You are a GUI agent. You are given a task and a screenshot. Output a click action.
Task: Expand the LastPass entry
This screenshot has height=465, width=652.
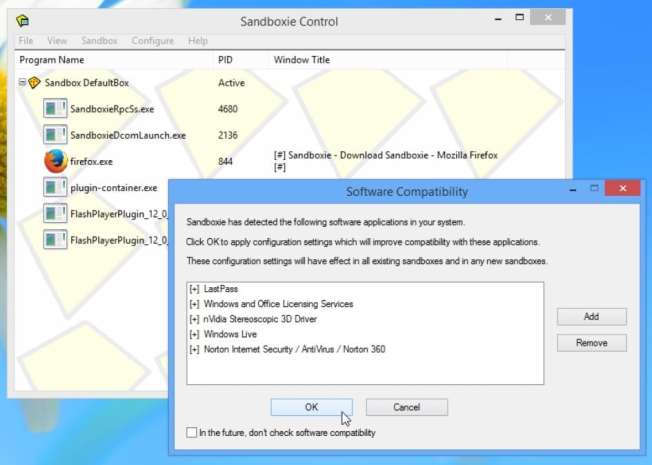click(x=194, y=289)
